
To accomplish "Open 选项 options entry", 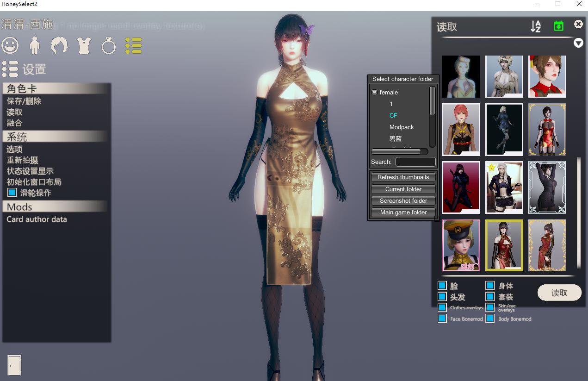I will point(14,149).
